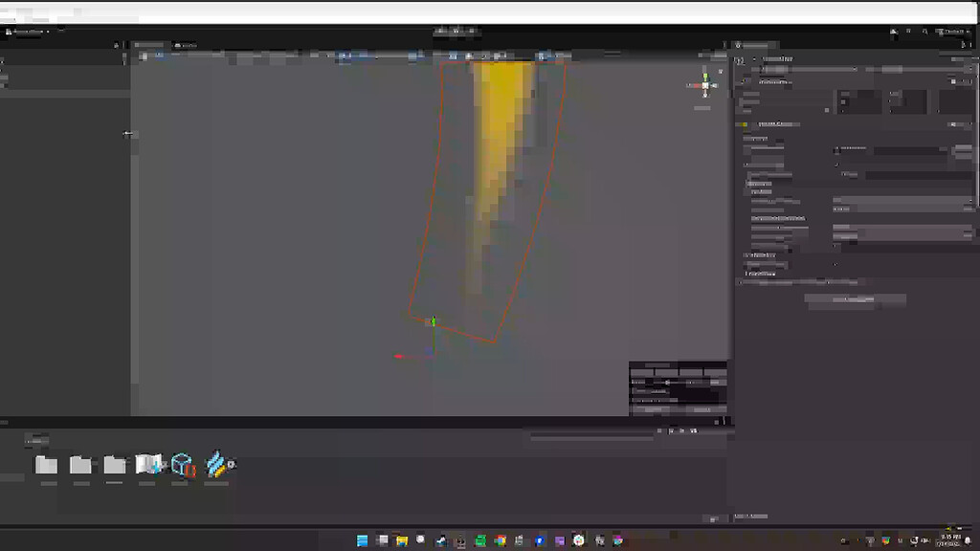Collapse the particle system component in the Inspector
This screenshot has width=980, height=551.
pos(737,122)
